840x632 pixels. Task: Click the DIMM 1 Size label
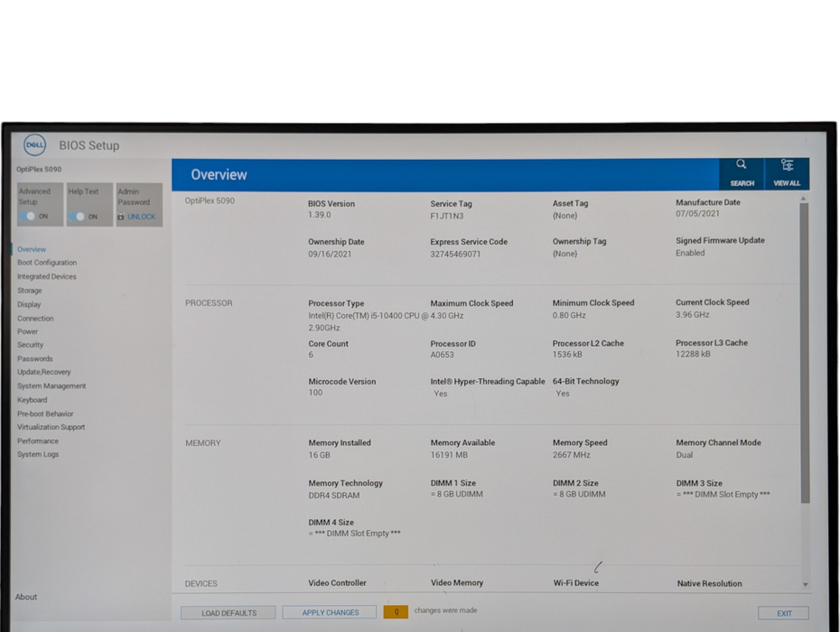(x=453, y=482)
